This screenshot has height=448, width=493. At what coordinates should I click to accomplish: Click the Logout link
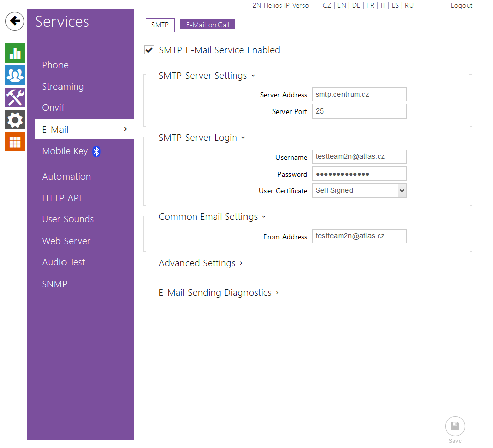pos(461,6)
